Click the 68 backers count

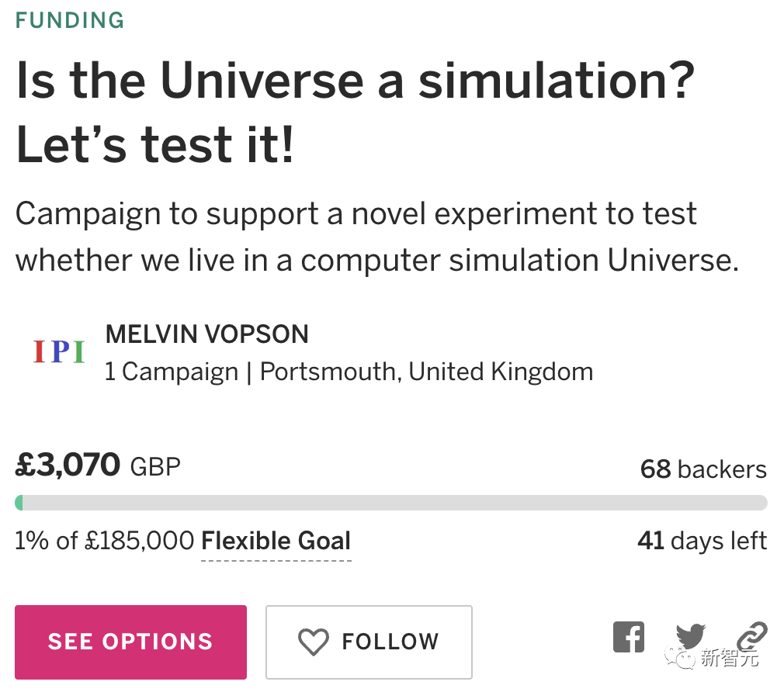click(702, 469)
